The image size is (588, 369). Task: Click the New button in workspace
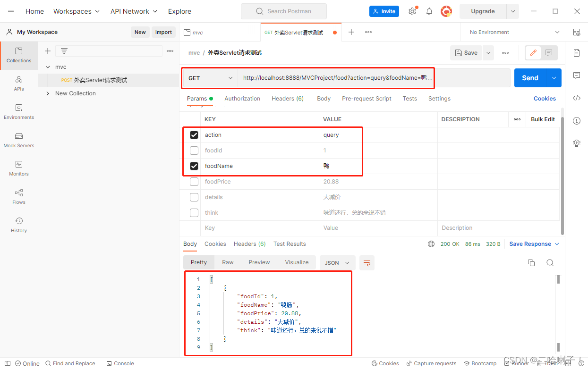click(140, 32)
